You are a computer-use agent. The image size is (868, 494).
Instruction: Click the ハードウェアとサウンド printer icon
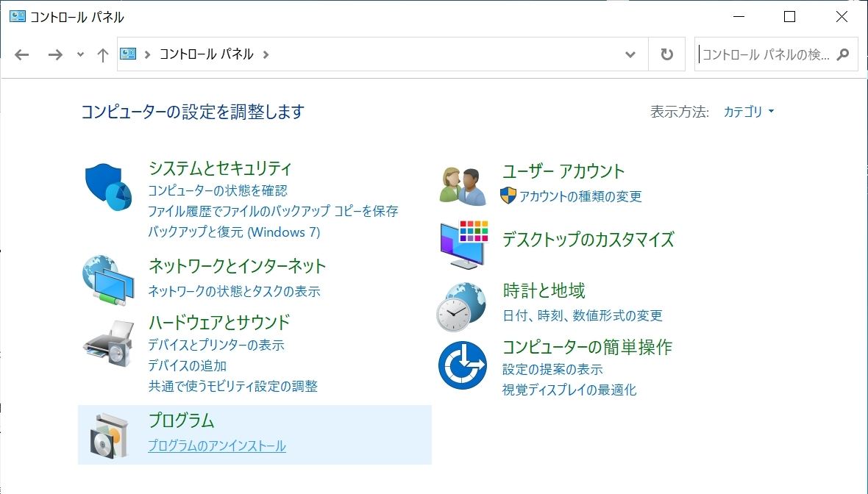(x=108, y=343)
